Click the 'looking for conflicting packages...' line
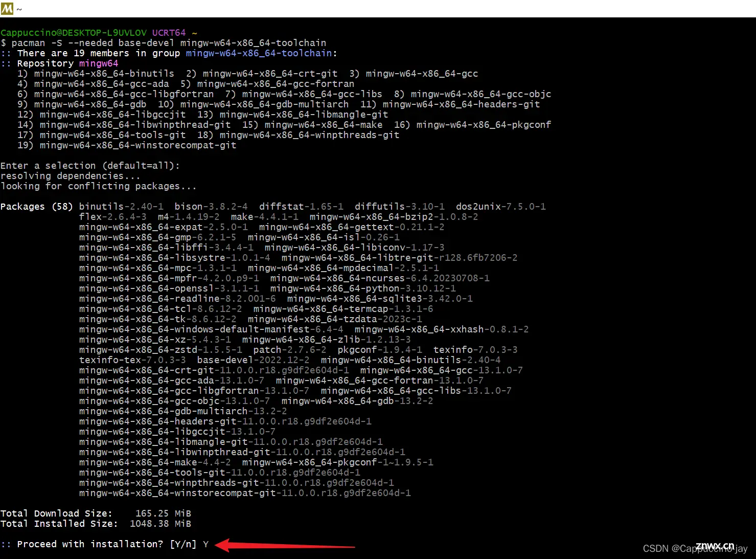Screen dimensions: 756x559 pos(99,186)
